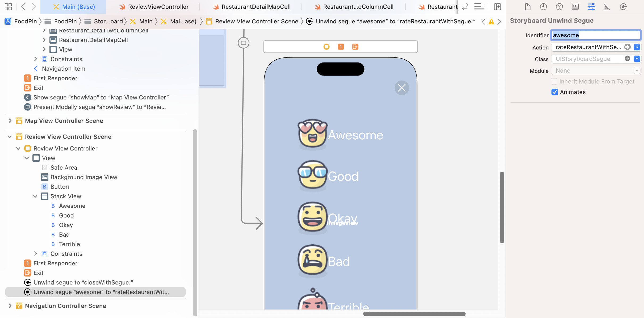Add a new editor pane

pos(497,7)
